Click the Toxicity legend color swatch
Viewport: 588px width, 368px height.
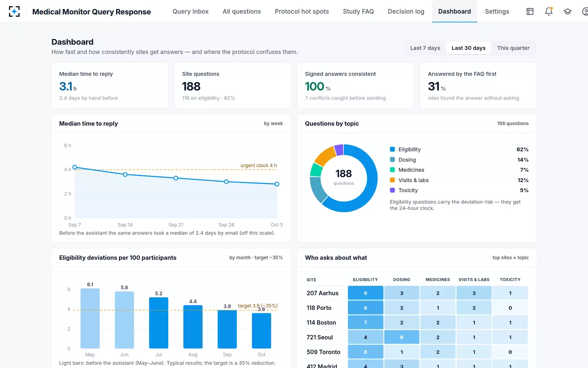(x=392, y=190)
